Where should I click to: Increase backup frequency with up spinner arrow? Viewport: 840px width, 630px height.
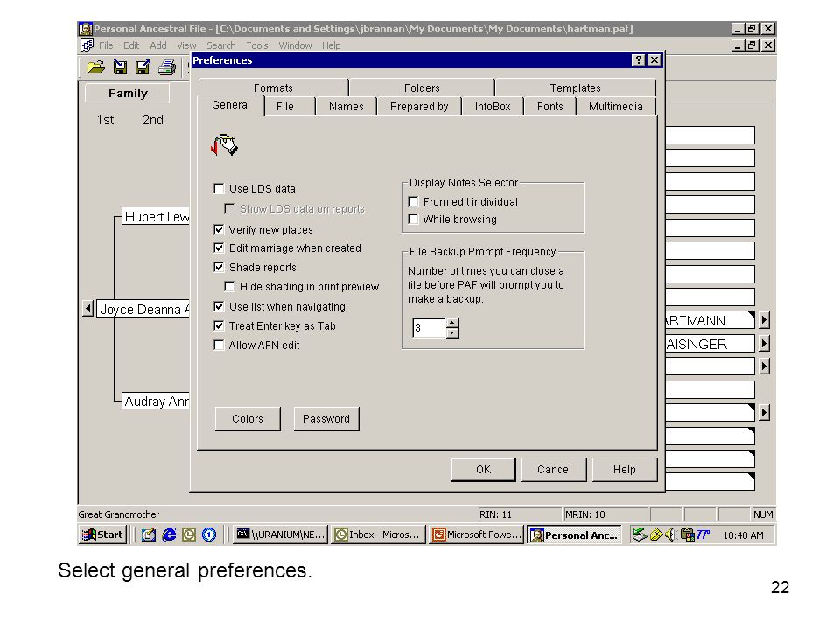[452, 323]
